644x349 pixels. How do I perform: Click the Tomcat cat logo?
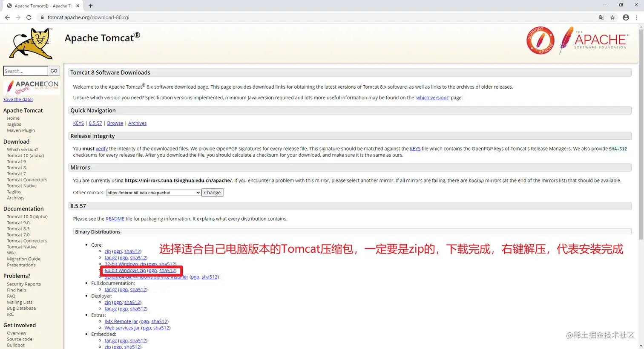[x=31, y=43]
